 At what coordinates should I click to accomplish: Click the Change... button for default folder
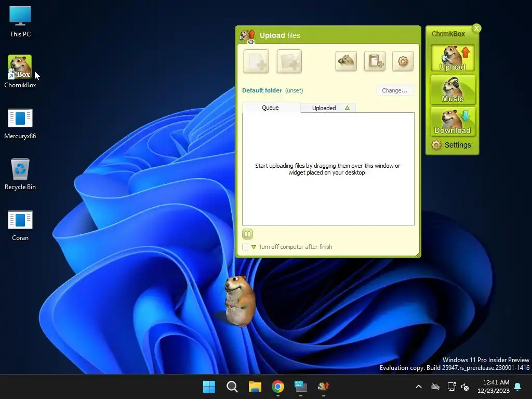pyautogui.click(x=395, y=90)
